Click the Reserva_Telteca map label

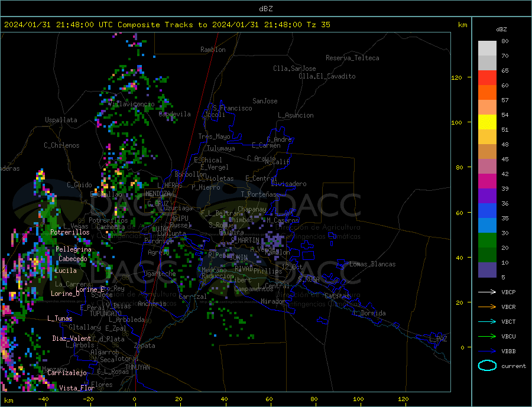click(352, 58)
